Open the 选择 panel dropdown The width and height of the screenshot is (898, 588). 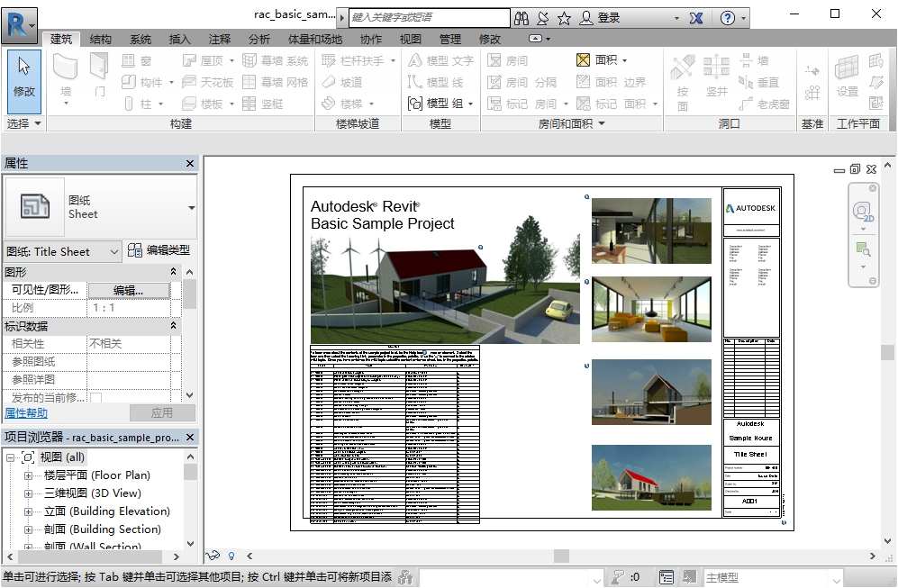pyautogui.click(x=23, y=123)
